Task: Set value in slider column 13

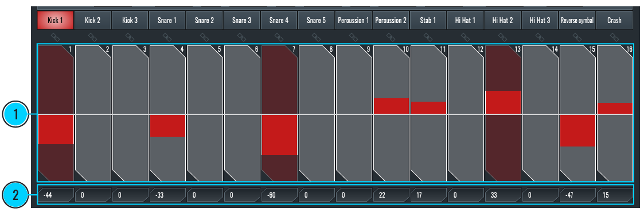Action: [503, 113]
